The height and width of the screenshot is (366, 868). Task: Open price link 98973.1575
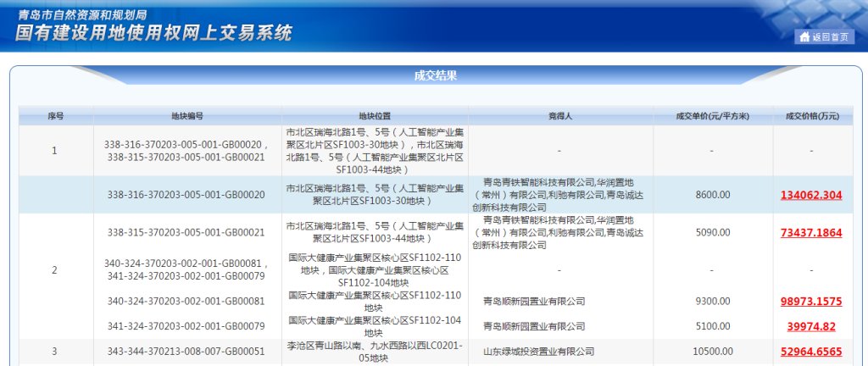811,302
